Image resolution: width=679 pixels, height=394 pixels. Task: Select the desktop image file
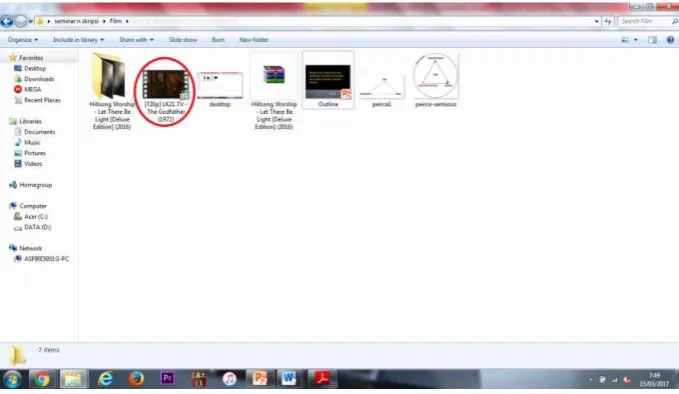click(x=220, y=90)
